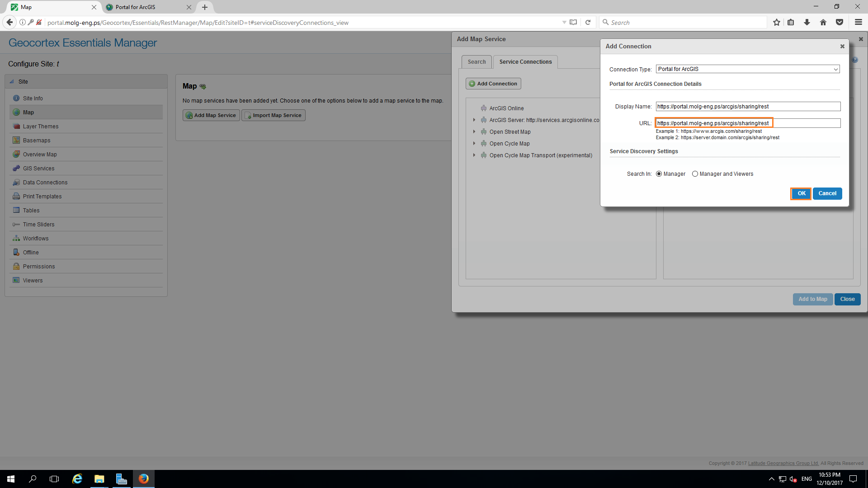Go to Firefox home page icon
This screenshot has height=488, width=868.
[823, 23]
